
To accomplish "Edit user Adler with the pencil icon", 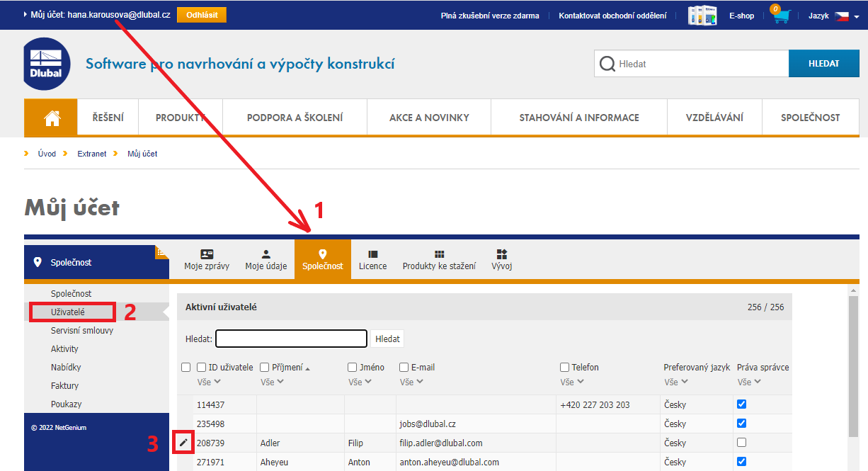I will (x=185, y=442).
